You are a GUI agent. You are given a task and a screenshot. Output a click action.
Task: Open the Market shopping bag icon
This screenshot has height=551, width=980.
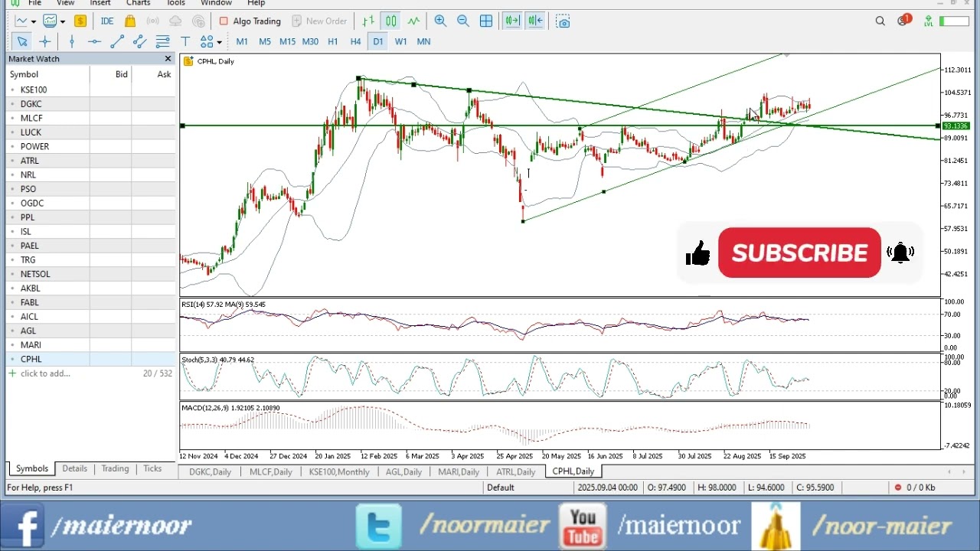tap(130, 21)
